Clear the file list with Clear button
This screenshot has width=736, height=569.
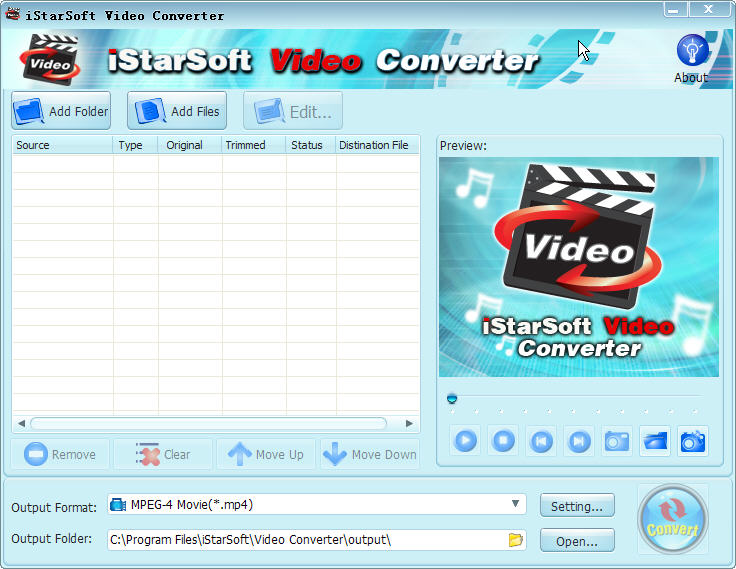(163, 454)
